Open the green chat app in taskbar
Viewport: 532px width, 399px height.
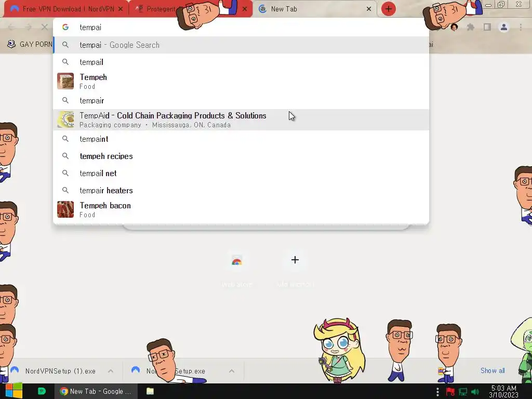[42, 391]
